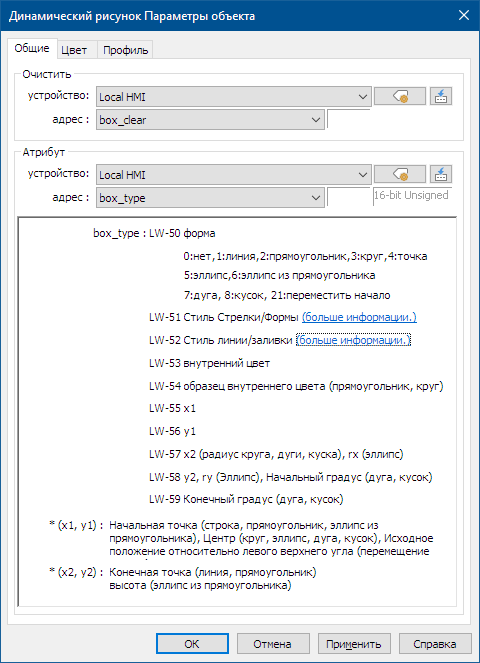Image resolution: width=480 pixels, height=663 pixels.
Task: Expand the Атрибут устройство Local HMI dropdown
Action: [234, 175]
